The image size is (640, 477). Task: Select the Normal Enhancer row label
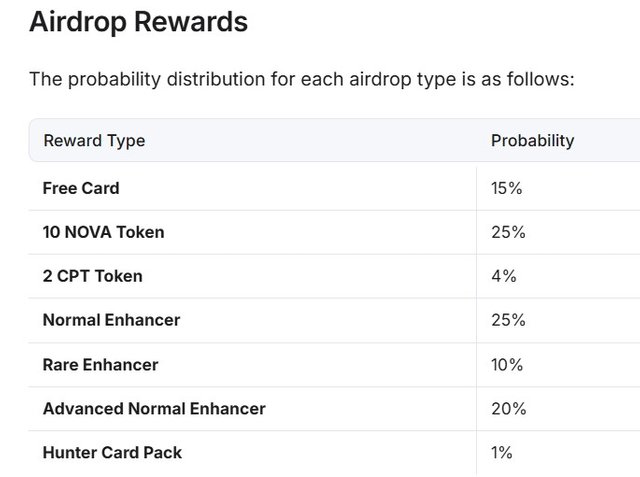coord(111,320)
